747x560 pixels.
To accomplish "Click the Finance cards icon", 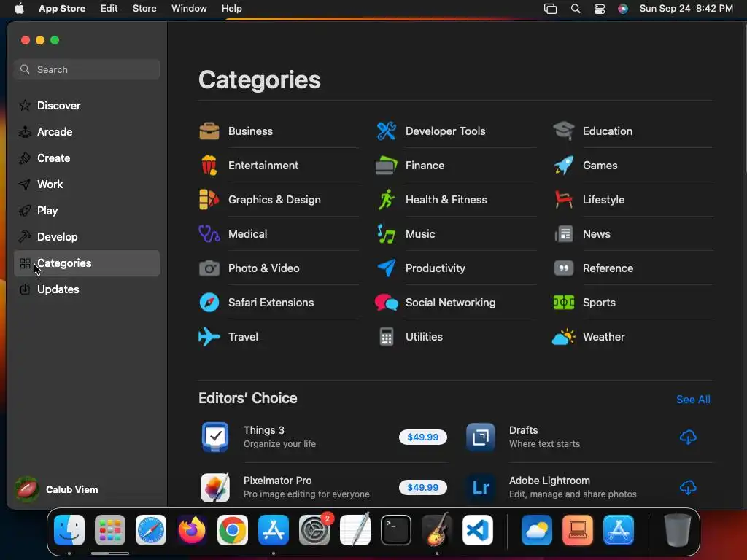I will (x=387, y=166).
